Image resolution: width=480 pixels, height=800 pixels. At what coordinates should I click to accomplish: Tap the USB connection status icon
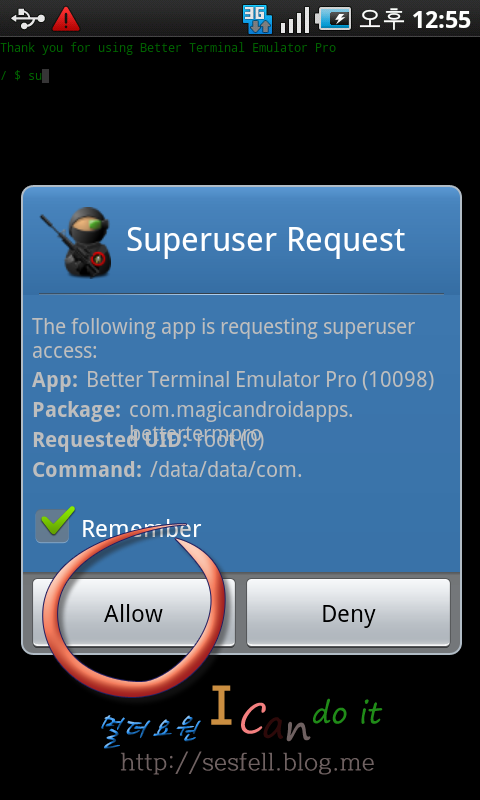click(x=28, y=18)
